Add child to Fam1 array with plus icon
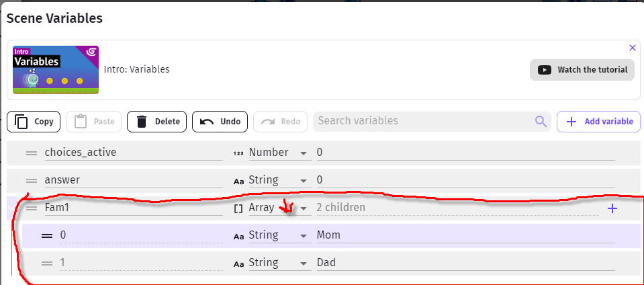Image resolution: width=644 pixels, height=285 pixels. tap(612, 208)
